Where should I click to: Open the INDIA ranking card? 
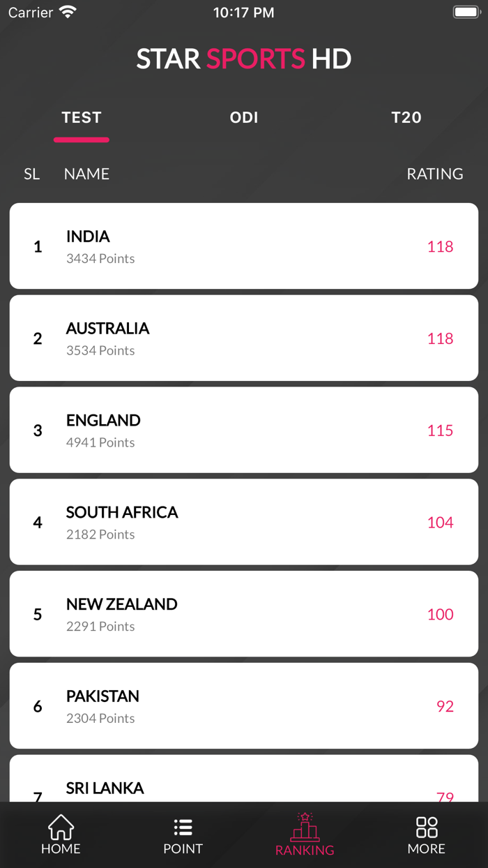point(244,246)
